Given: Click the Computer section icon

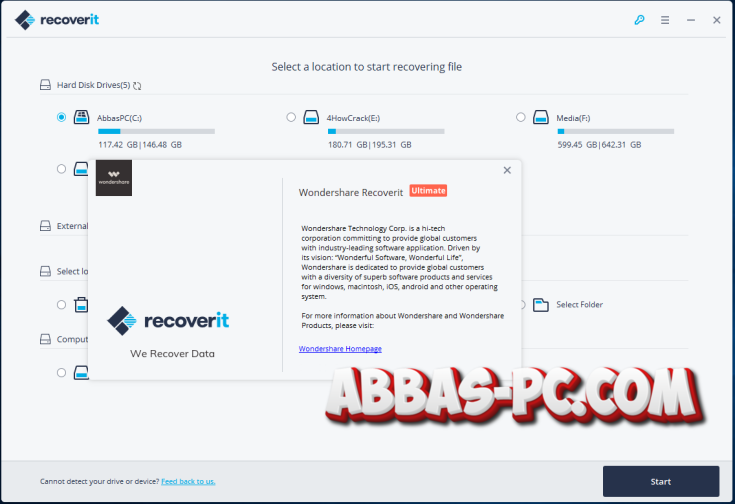Looking at the screenshot, I should [45, 339].
